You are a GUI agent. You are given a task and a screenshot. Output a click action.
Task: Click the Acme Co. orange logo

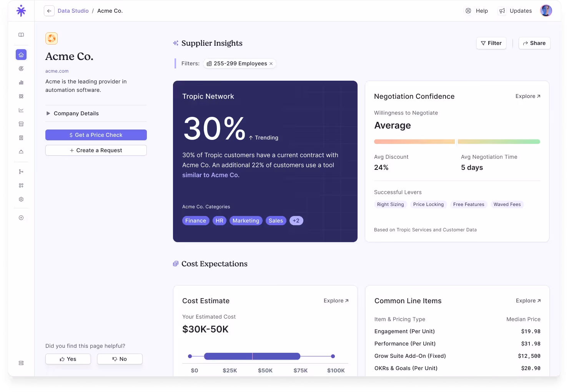point(52,38)
